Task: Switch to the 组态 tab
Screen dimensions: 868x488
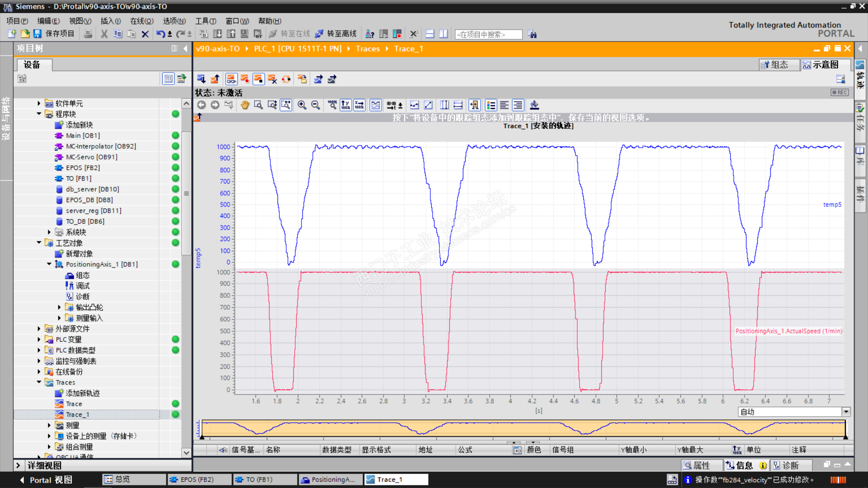Action: 778,65
